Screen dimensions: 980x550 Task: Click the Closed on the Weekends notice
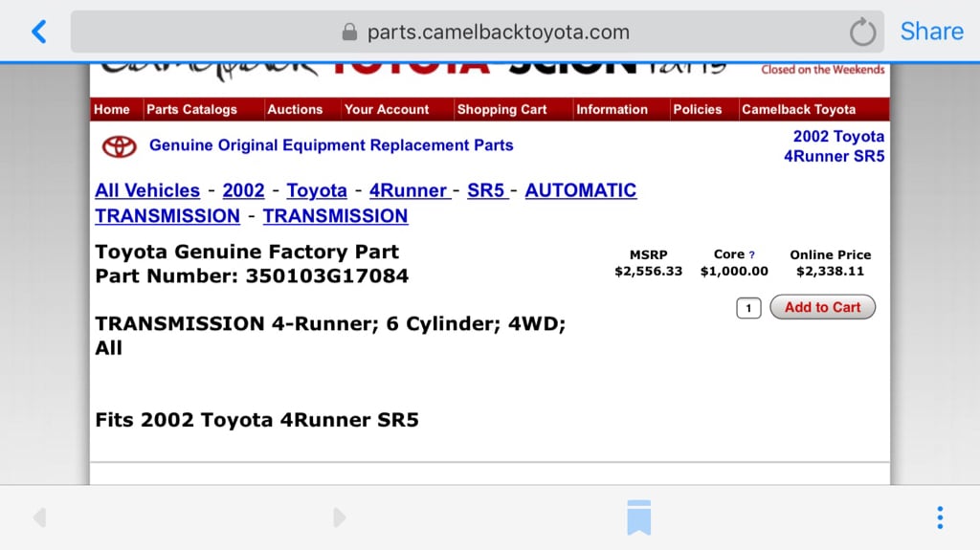[822, 70]
